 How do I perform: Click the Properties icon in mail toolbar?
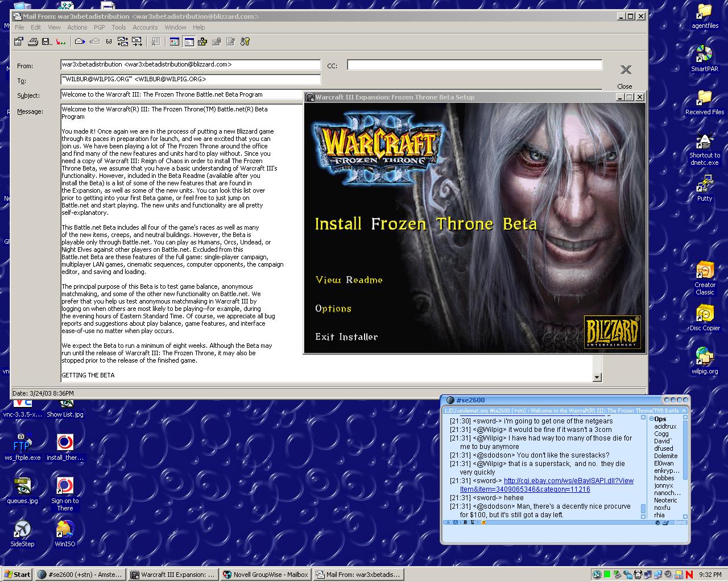[19, 41]
